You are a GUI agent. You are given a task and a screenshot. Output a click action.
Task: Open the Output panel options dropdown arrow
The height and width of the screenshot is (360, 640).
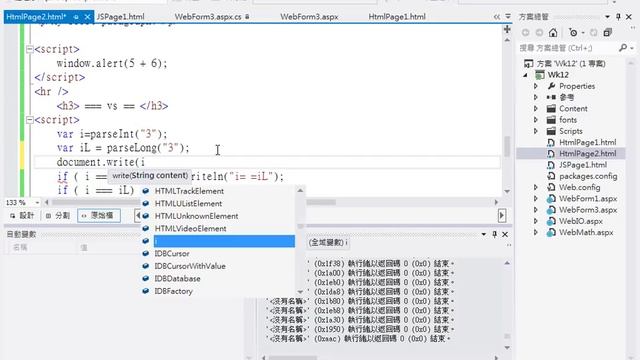pos(484,234)
